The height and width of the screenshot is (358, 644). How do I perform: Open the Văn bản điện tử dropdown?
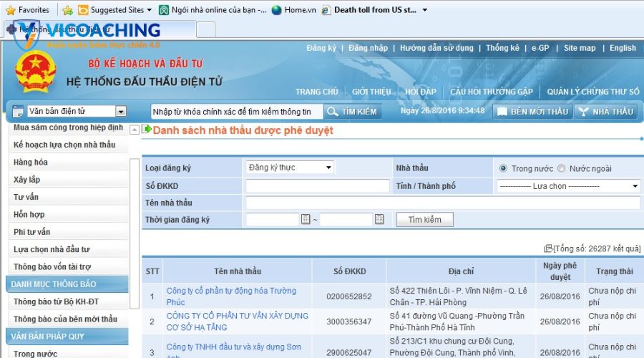pos(120,112)
